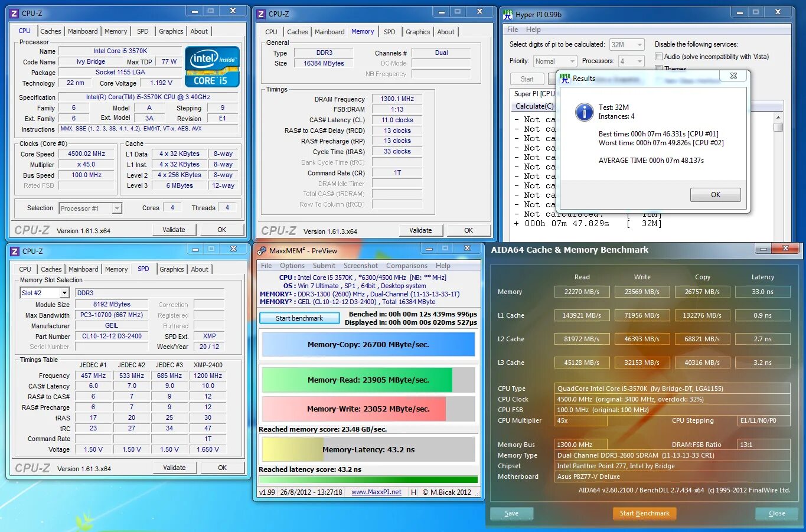Click the H button in MaxxMEM status bar
Image resolution: width=806 pixels, height=532 pixels.
[413, 492]
